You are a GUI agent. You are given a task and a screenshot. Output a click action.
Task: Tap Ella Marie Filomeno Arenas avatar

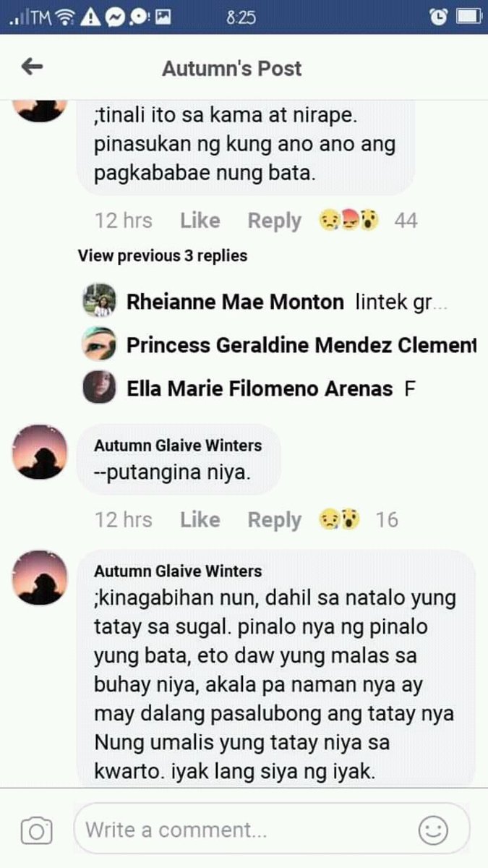click(x=99, y=388)
